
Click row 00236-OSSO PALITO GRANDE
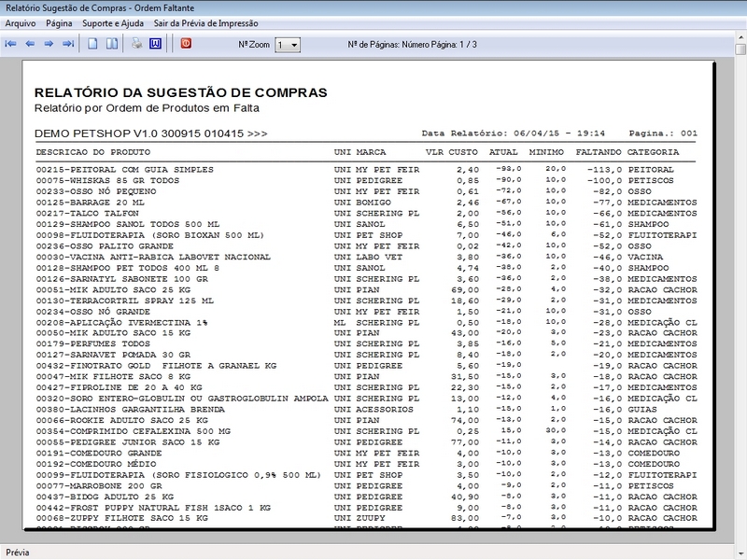[x=366, y=246]
